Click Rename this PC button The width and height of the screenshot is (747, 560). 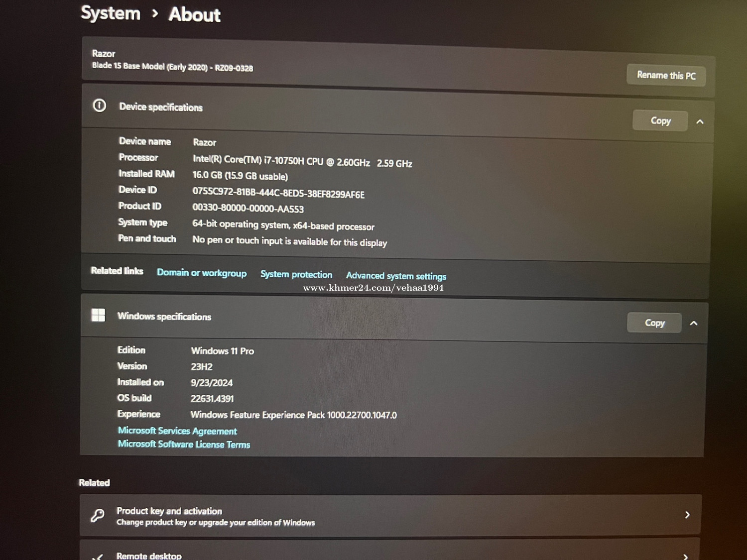tap(666, 75)
